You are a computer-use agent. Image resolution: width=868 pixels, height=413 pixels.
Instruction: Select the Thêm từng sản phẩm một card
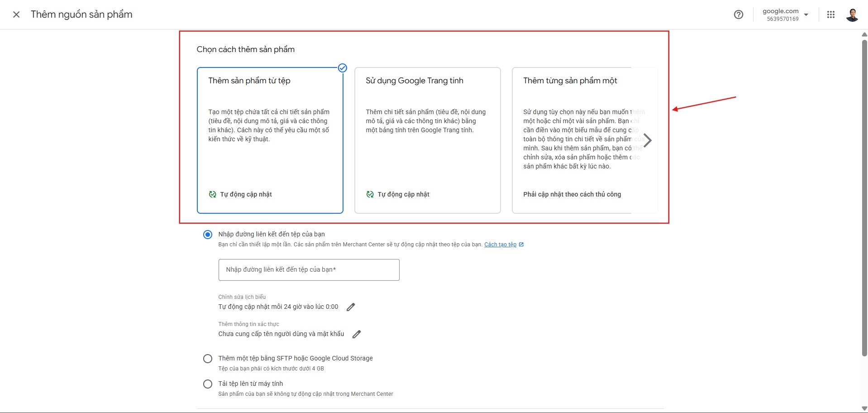tap(585, 140)
